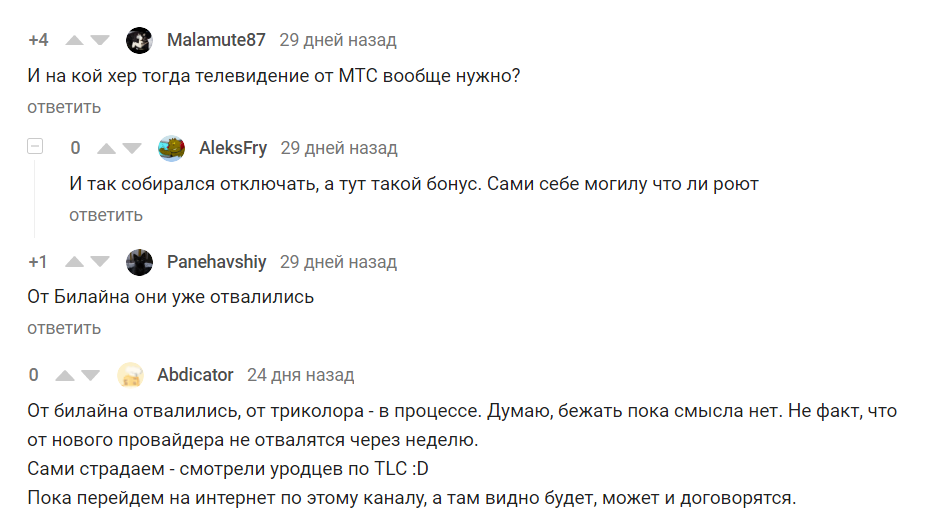Upvote Malamute87's comment
The height and width of the screenshot is (525, 933).
coord(74,41)
